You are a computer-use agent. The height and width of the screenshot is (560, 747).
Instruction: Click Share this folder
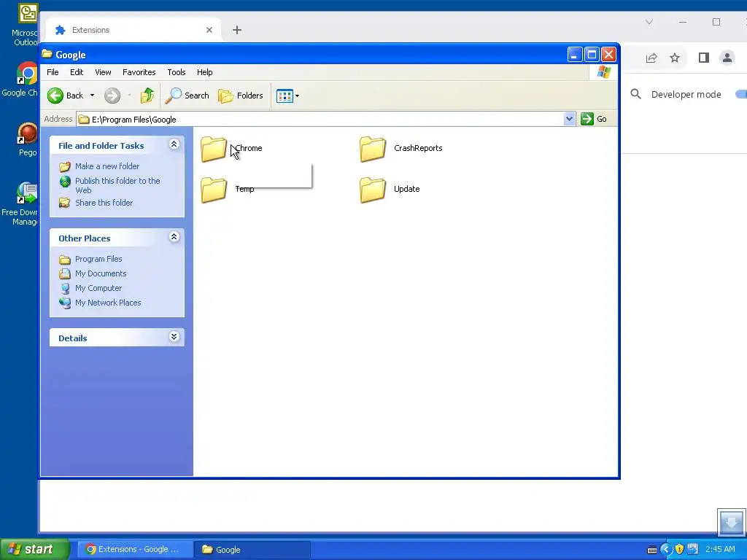tap(104, 203)
